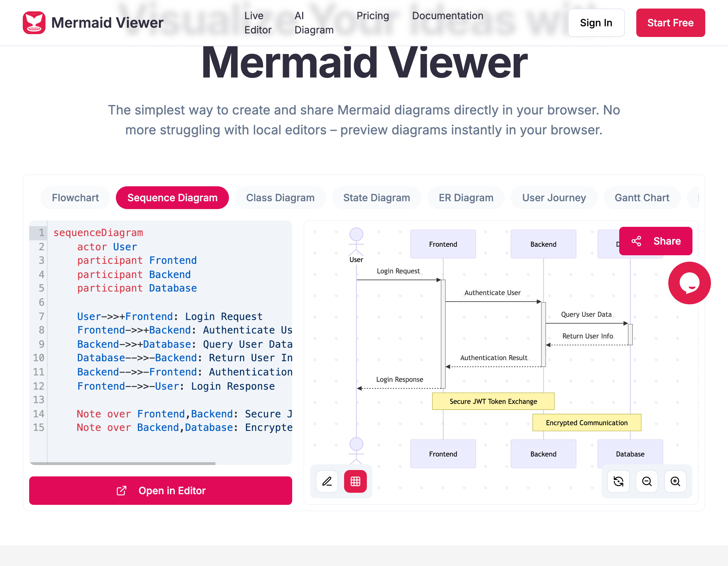This screenshot has width=728, height=566.
Task: Open the Documentation page
Action: click(x=447, y=16)
